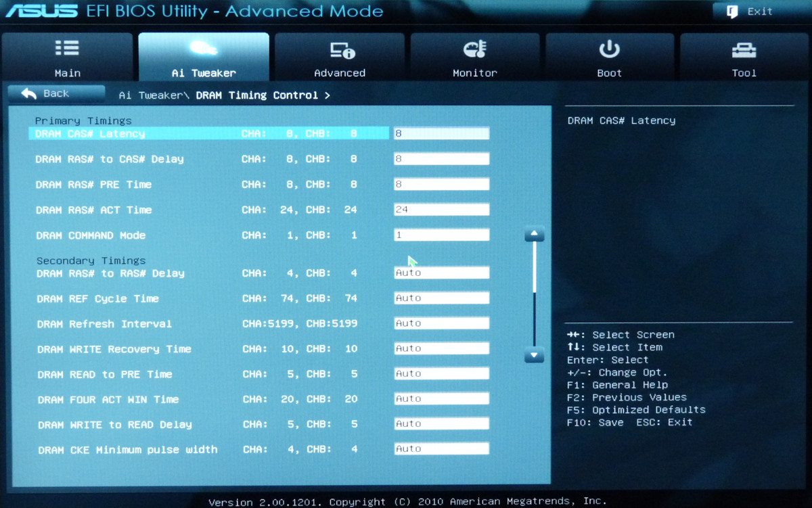The height and width of the screenshot is (508, 812).
Task: Open DRAM WRITE Recovery Time Auto field
Action: (x=441, y=348)
